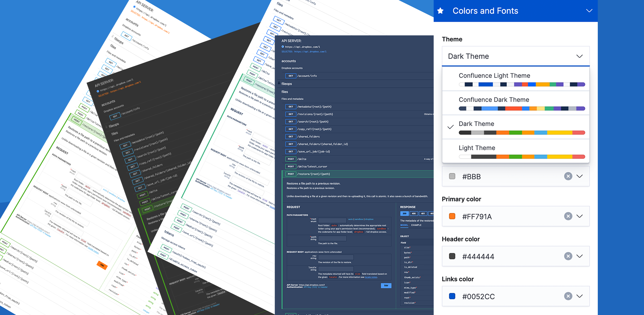The height and width of the screenshot is (315, 644).
Task: Choose Confluence Dark Theme from the list
Action: [516, 103]
